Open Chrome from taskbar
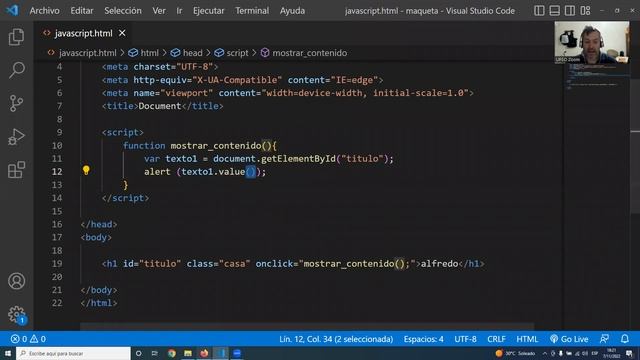 pos(171,353)
